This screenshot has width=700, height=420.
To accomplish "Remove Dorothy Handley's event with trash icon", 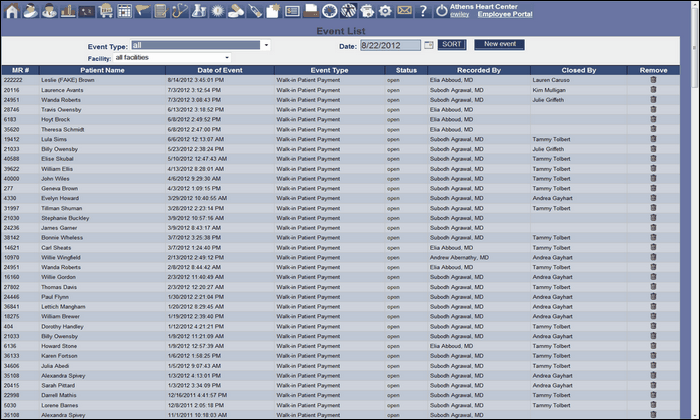I will [653, 326].
